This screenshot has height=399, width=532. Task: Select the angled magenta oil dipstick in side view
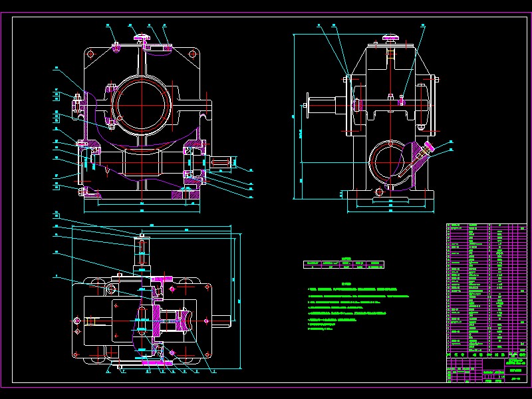click(x=417, y=160)
